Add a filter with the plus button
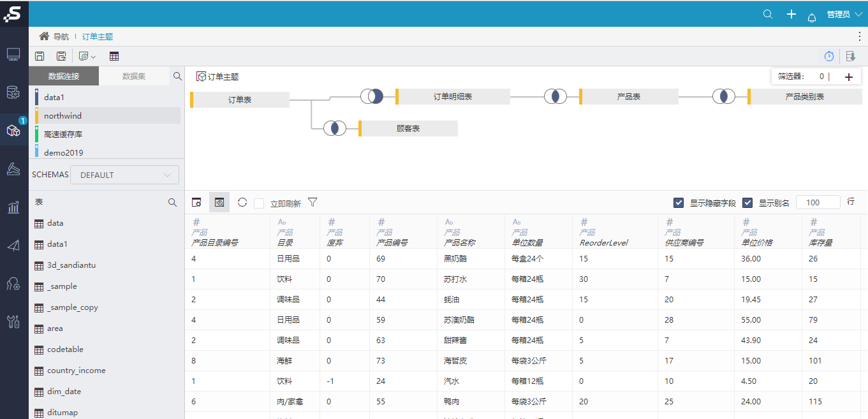868x419 pixels. coord(849,77)
